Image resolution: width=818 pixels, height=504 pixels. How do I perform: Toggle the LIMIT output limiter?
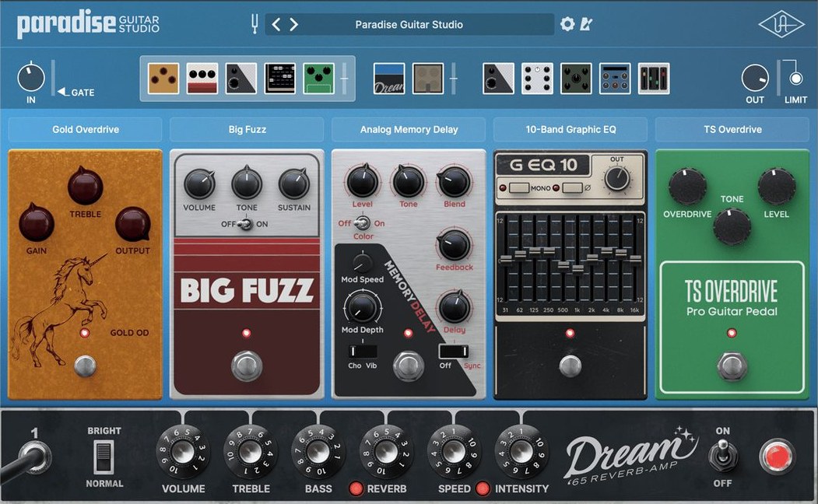795,79
